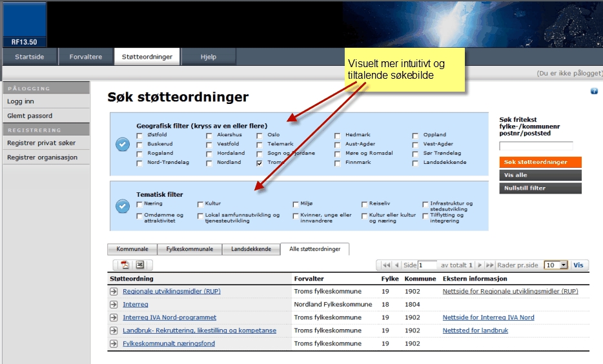Click arrow icon beside Landbruk- Rekruttering row
603x364 pixels.
click(x=114, y=330)
